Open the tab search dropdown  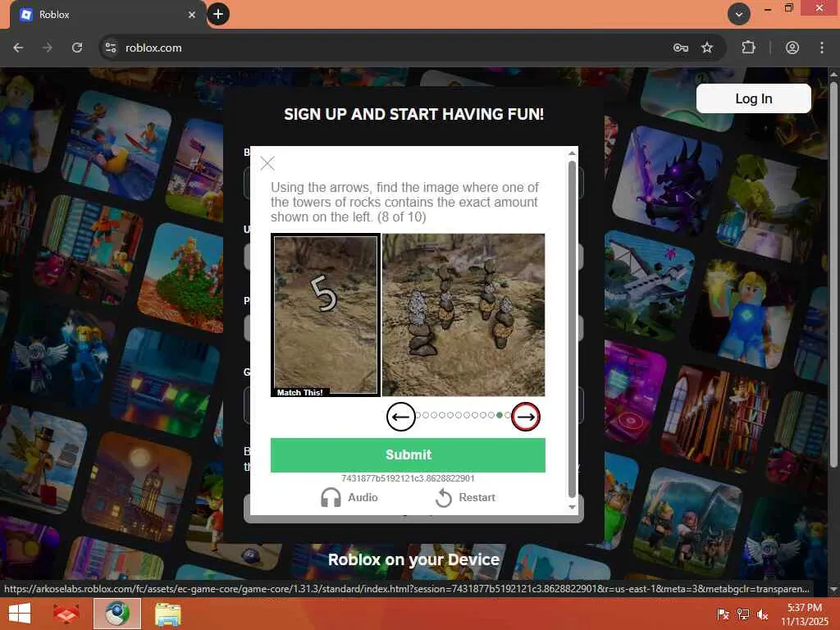pos(739,15)
